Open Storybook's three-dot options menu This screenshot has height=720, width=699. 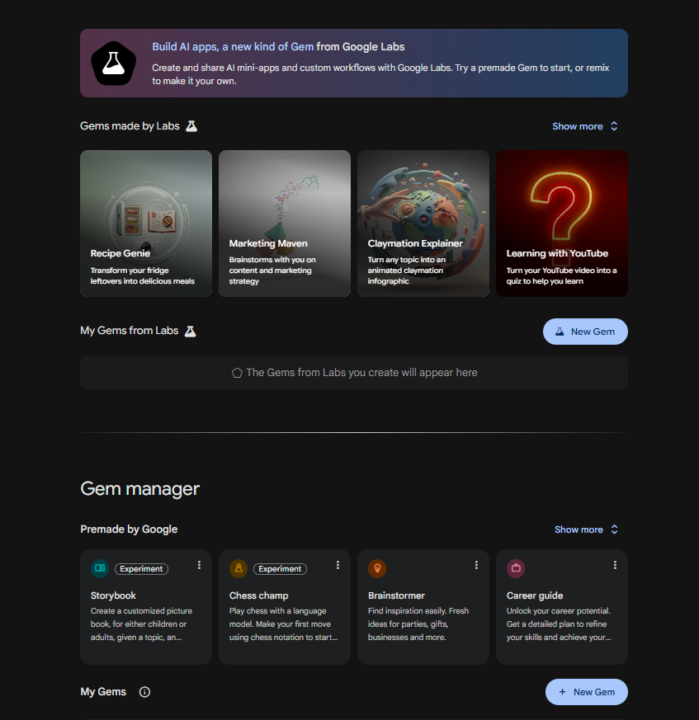click(199, 566)
